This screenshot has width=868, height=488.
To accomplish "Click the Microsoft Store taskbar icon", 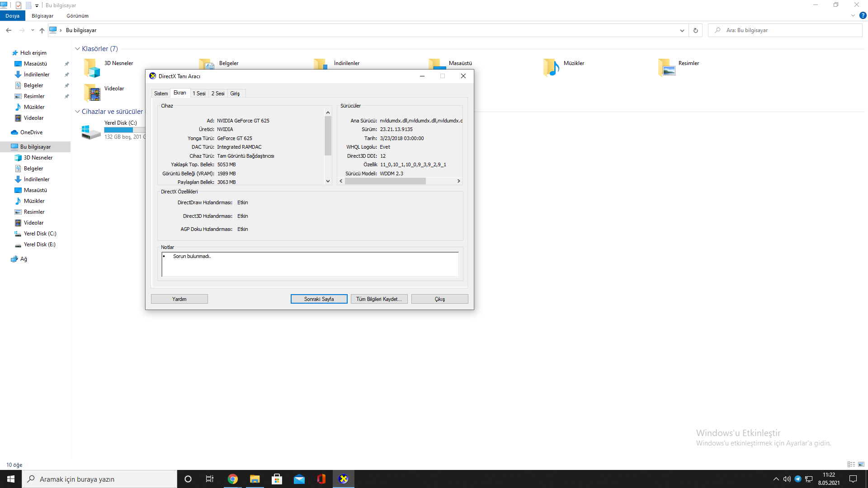I will (277, 479).
